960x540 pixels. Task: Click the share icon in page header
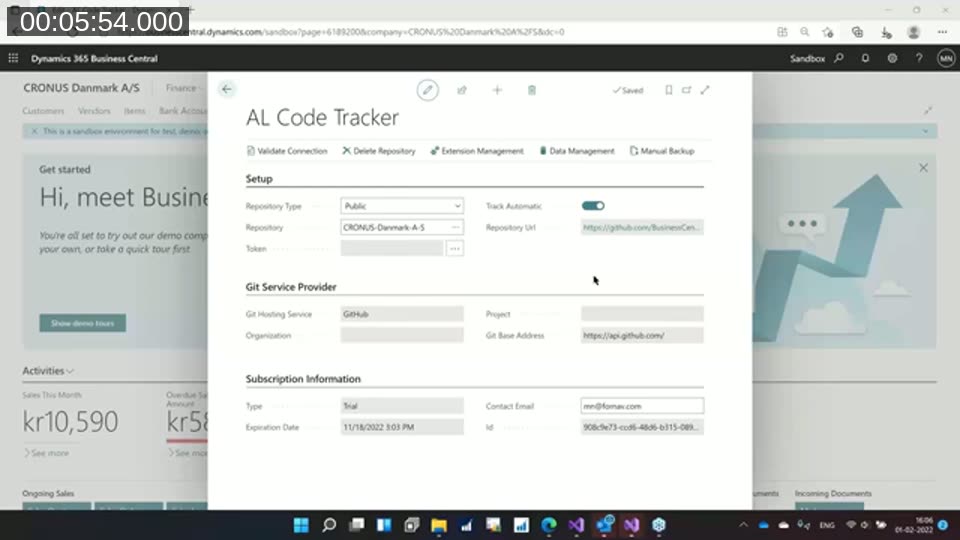click(x=462, y=90)
